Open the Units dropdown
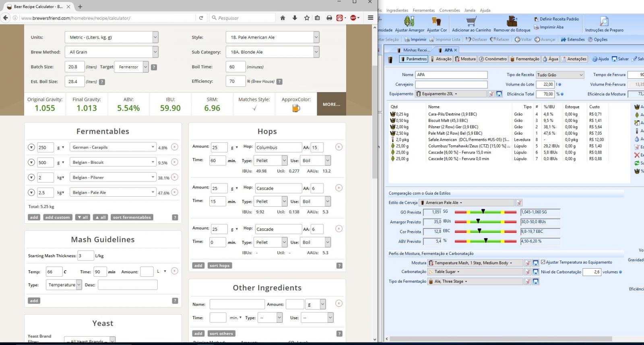Screen dimensions: 644x345 tap(111, 37)
